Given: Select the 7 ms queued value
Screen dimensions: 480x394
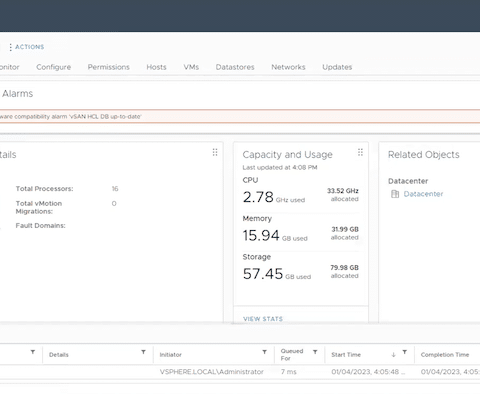Looking at the screenshot, I should (x=289, y=372).
